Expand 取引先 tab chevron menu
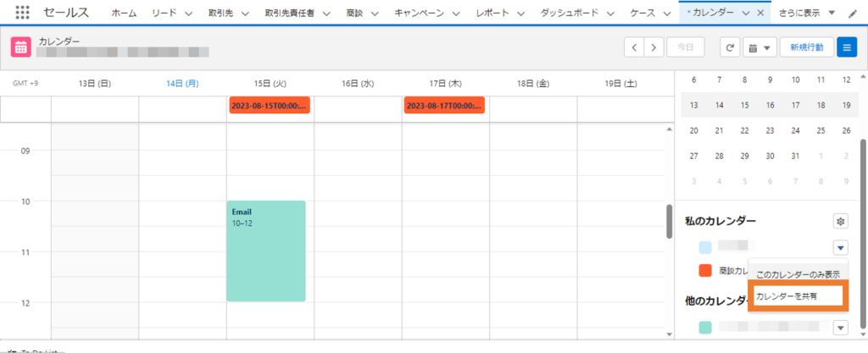Screen dimensions: 868x353 click(x=245, y=14)
